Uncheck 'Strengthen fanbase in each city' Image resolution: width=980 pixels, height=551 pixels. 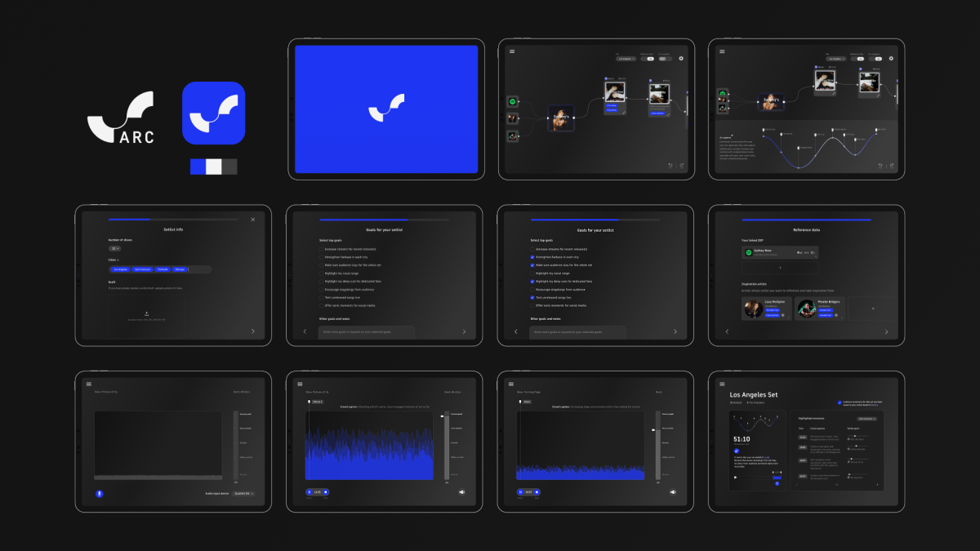pyautogui.click(x=532, y=257)
